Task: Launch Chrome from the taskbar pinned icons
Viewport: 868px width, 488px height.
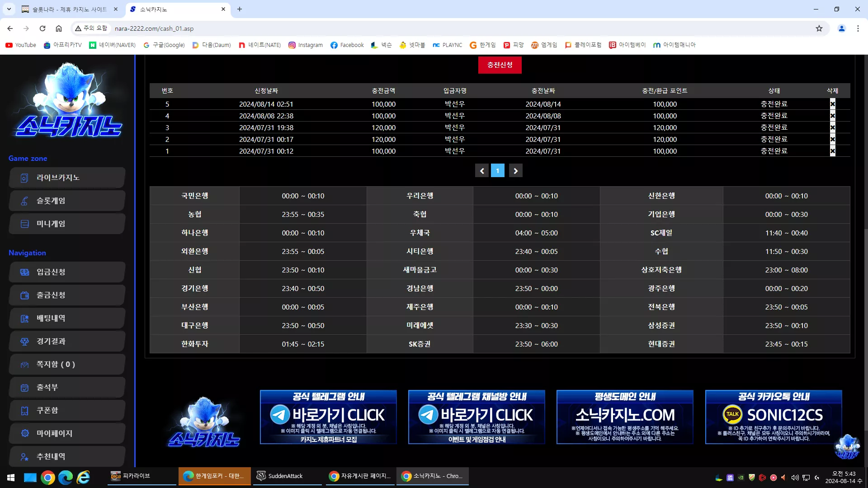Action: (x=47, y=477)
